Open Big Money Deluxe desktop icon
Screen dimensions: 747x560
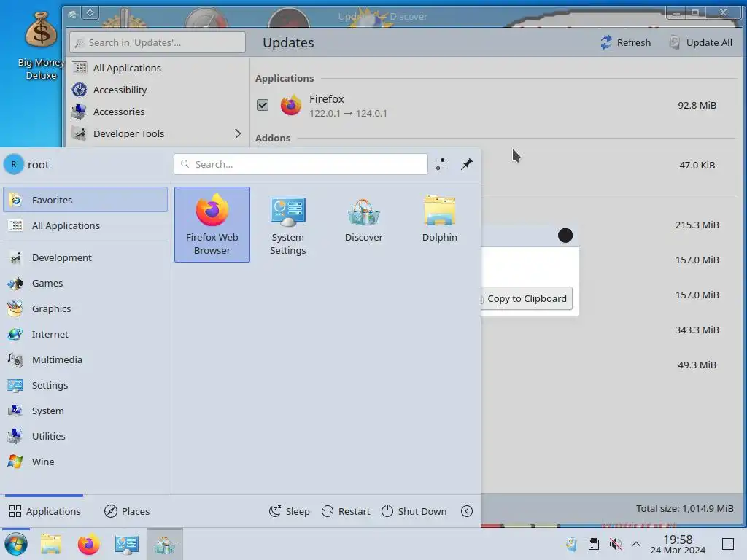click(41, 46)
